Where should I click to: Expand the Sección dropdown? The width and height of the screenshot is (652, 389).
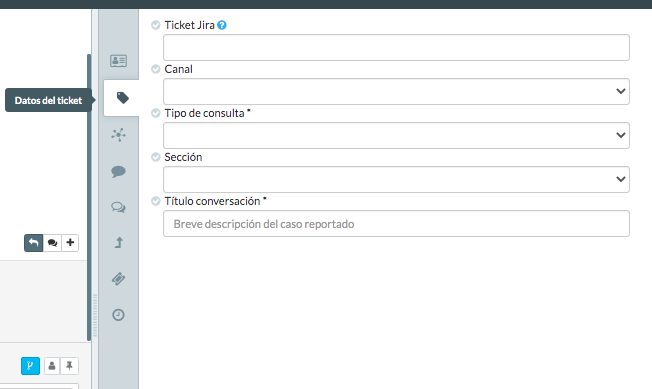pyautogui.click(x=396, y=180)
